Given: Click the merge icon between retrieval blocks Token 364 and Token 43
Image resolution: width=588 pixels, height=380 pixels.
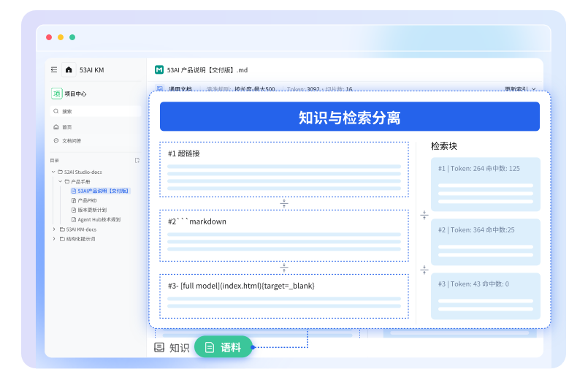Looking at the screenshot, I should [424, 270].
